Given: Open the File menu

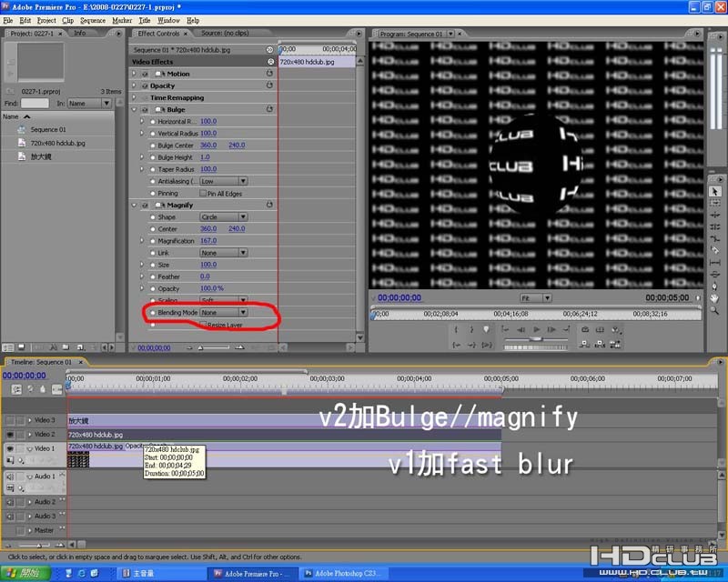Looking at the screenshot, I should pyautogui.click(x=8, y=20).
